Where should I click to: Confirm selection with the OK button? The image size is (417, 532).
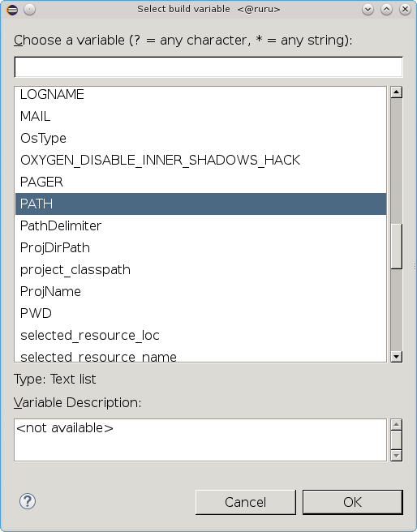pyautogui.click(x=353, y=502)
